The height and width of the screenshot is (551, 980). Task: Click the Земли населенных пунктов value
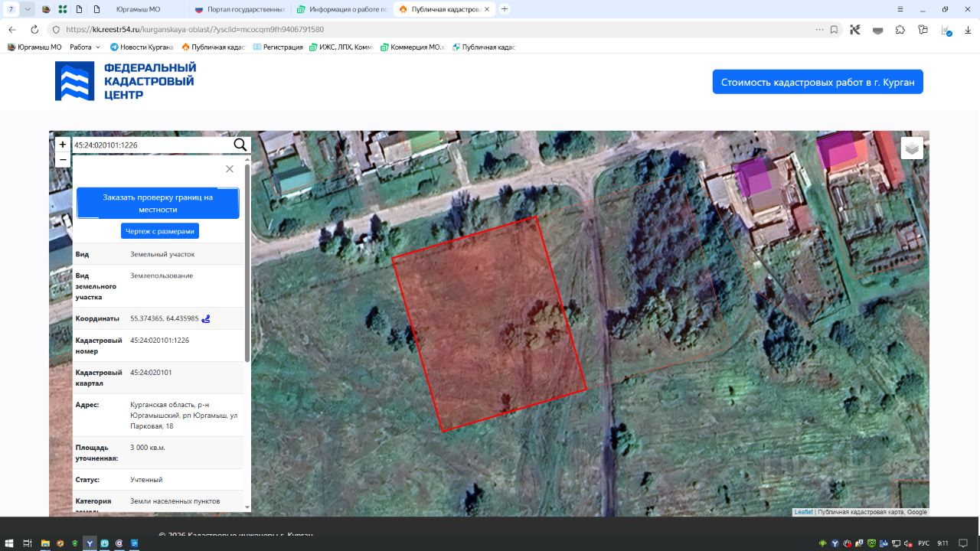175,501
